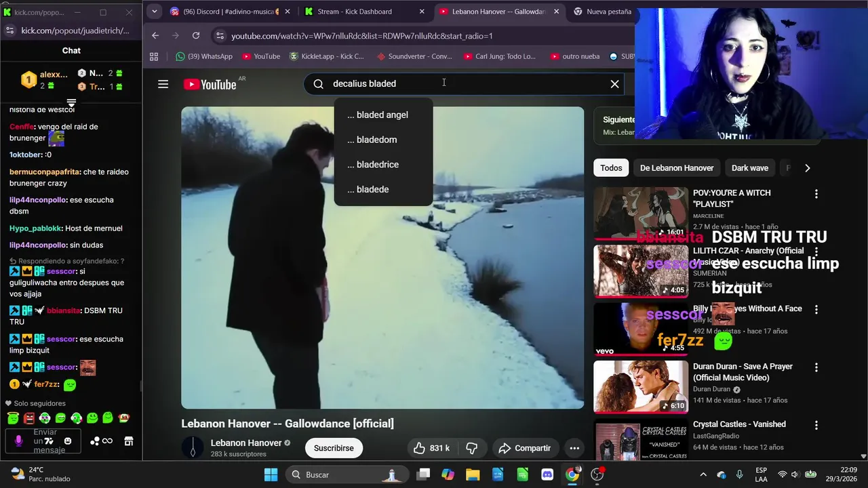This screenshot has height=488, width=868.
Task: Click the YouTube logo
Action: [210, 84]
